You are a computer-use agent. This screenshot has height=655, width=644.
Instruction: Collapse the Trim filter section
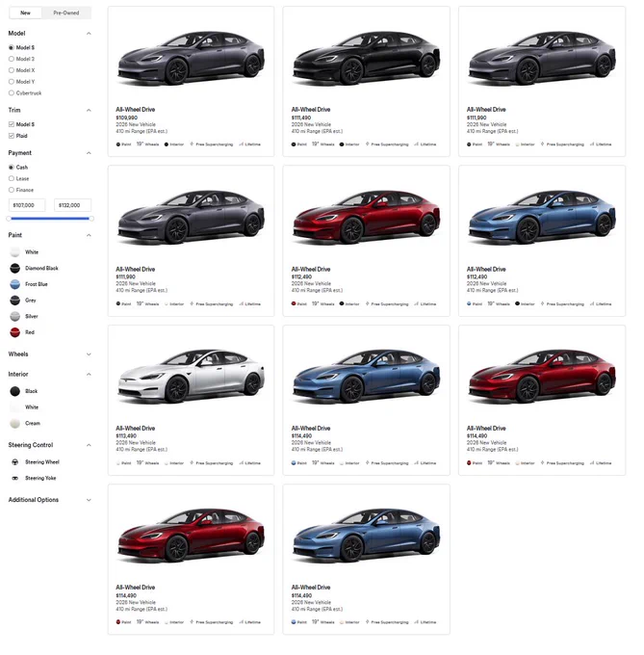pyautogui.click(x=89, y=110)
